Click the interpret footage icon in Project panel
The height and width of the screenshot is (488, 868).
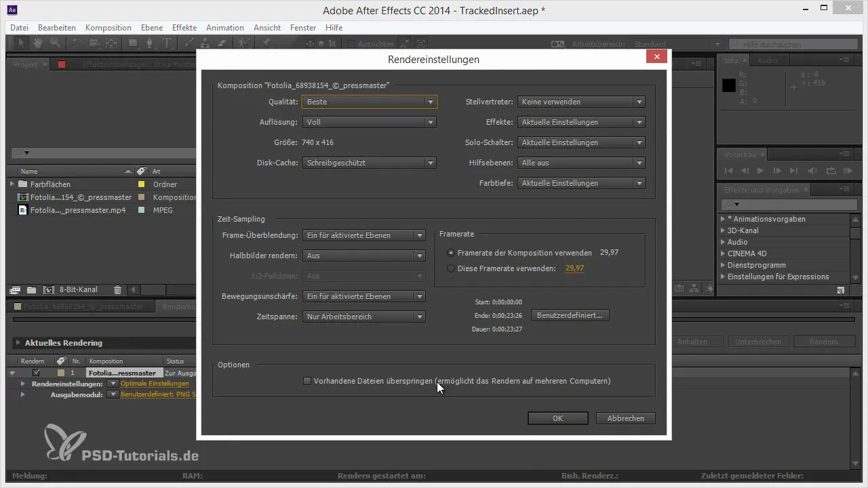coord(15,289)
